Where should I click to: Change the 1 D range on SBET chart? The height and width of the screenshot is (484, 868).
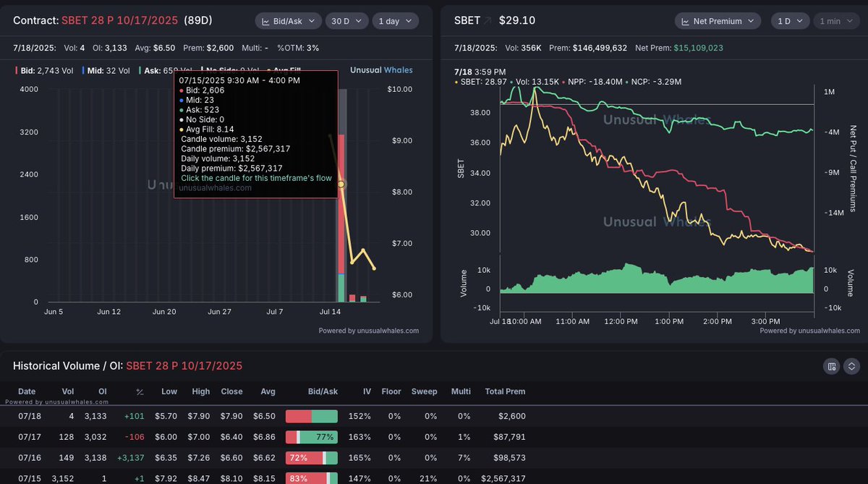tap(790, 21)
